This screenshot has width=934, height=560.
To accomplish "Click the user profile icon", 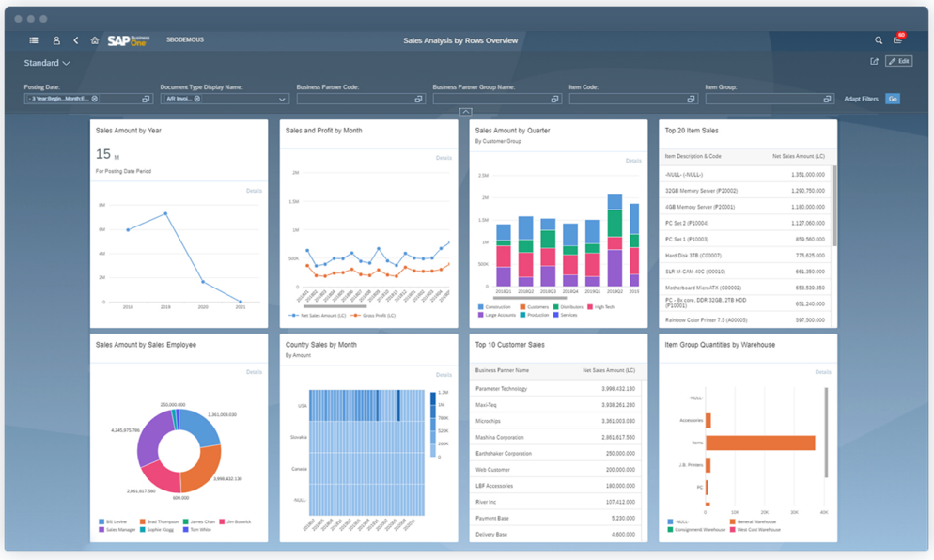I will coord(56,40).
